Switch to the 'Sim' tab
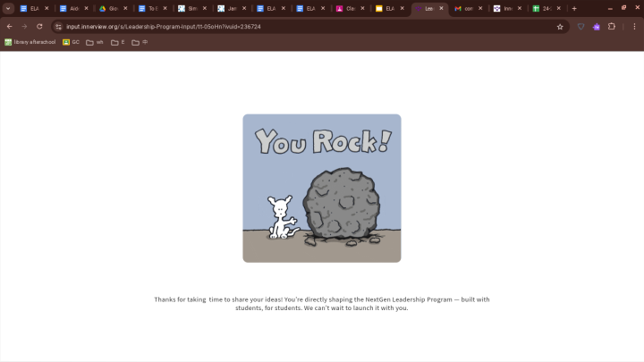 click(x=187, y=8)
